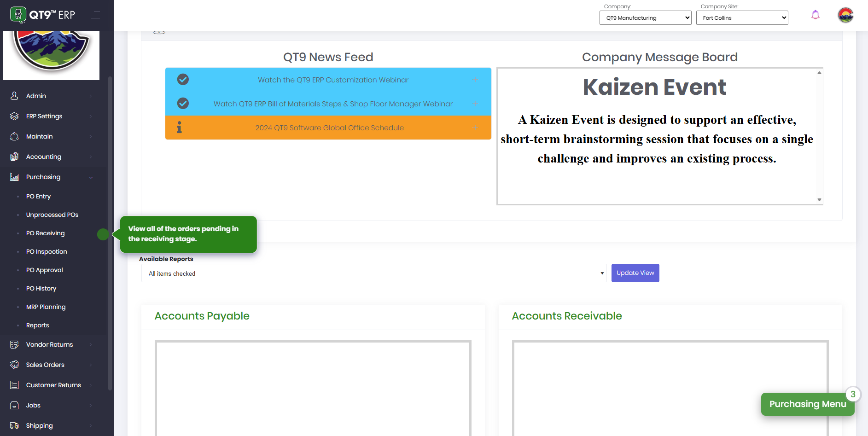
Task: Select MRP Planning in the sidebar
Action: tap(46, 307)
